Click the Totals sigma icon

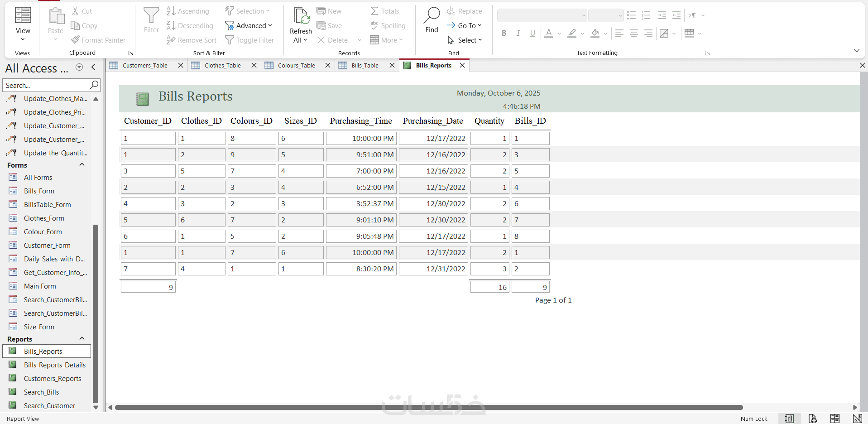click(x=374, y=11)
